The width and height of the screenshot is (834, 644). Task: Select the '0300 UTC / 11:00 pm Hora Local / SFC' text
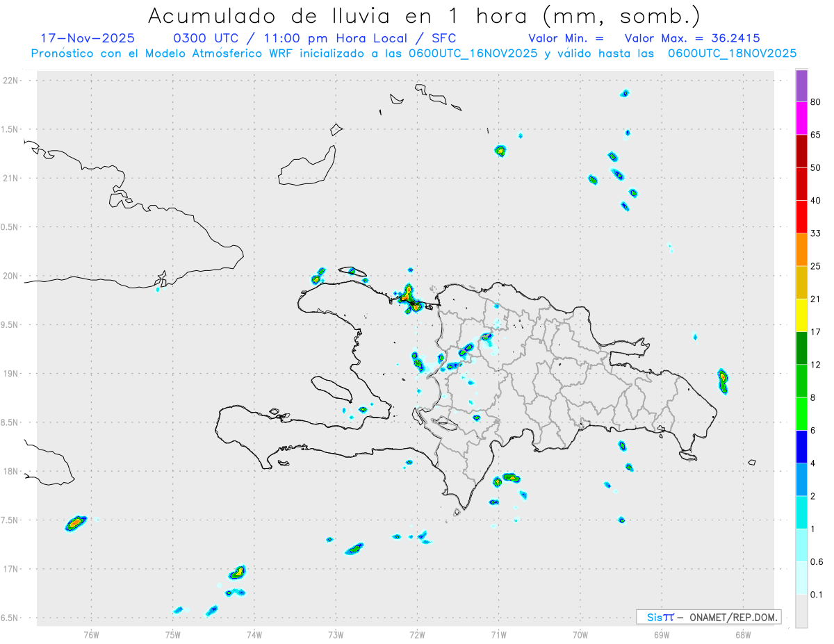point(315,38)
